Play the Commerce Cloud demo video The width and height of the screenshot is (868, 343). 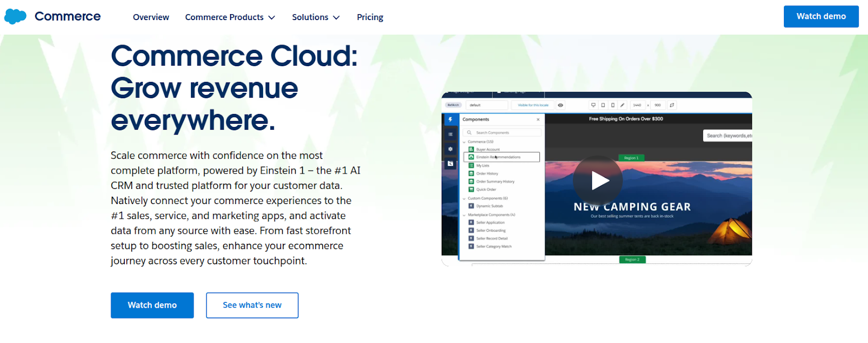tap(598, 181)
